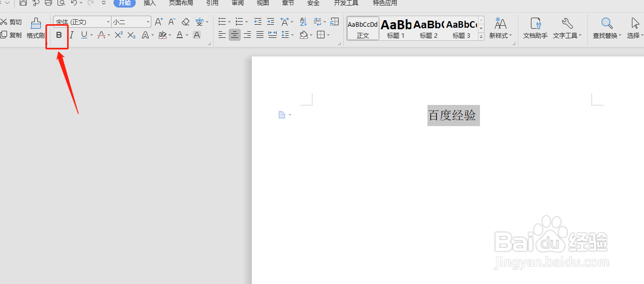Click the show/hide paragraph marks icon
644x284 pixels.
point(317,22)
